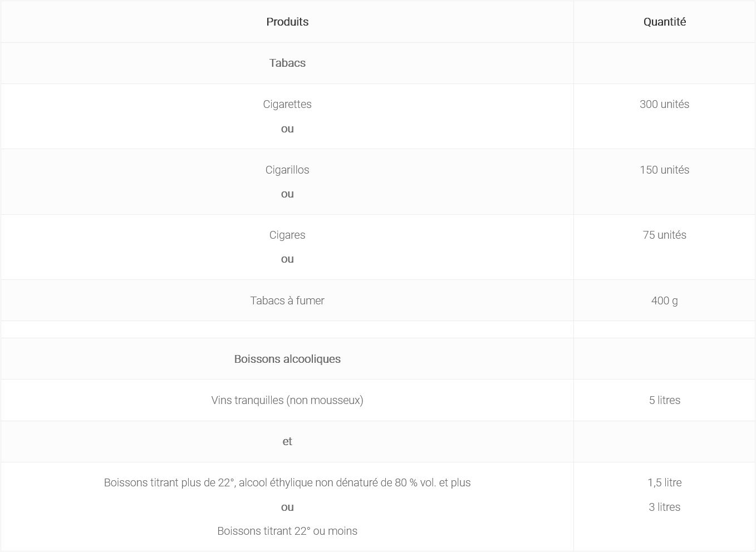Select the "Boissons titrant plus de 22°" line
The image size is (756, 552).
(287, 482)
